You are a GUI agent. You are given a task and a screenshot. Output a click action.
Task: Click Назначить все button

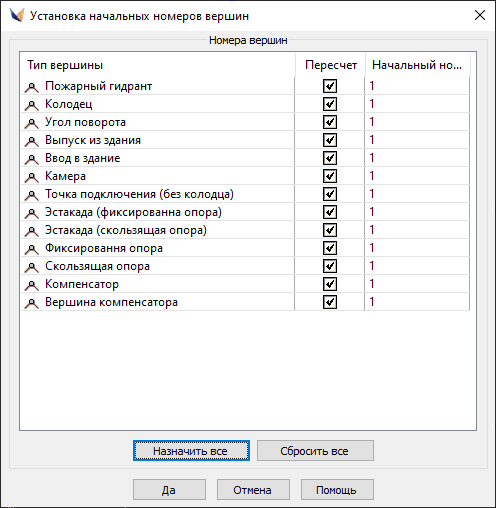click(x=191, y=451)
